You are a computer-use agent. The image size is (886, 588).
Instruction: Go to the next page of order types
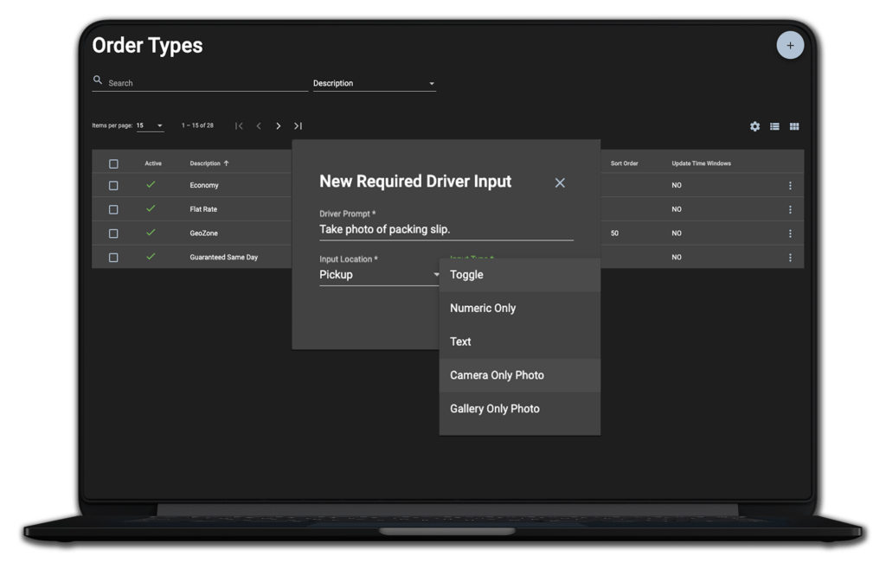pos(279,125)
